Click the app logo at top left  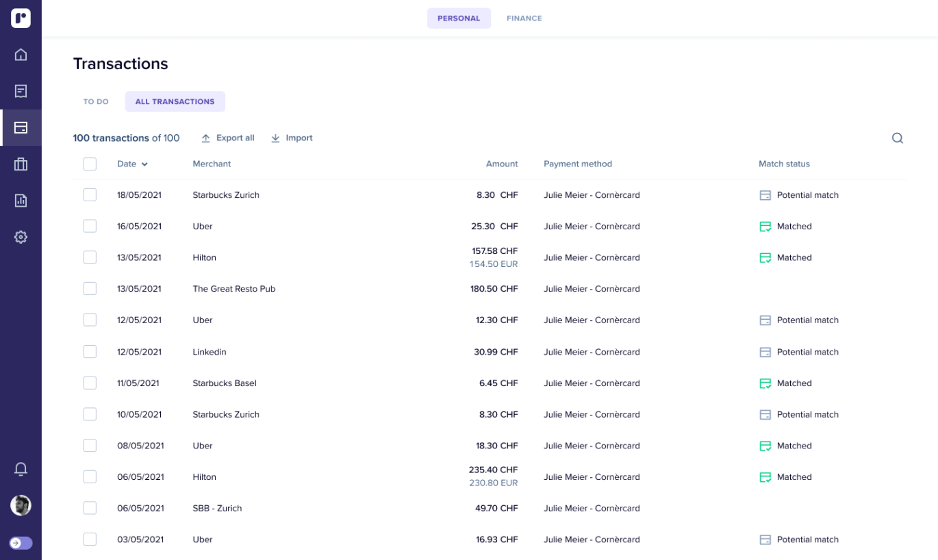tap(21, 18)
